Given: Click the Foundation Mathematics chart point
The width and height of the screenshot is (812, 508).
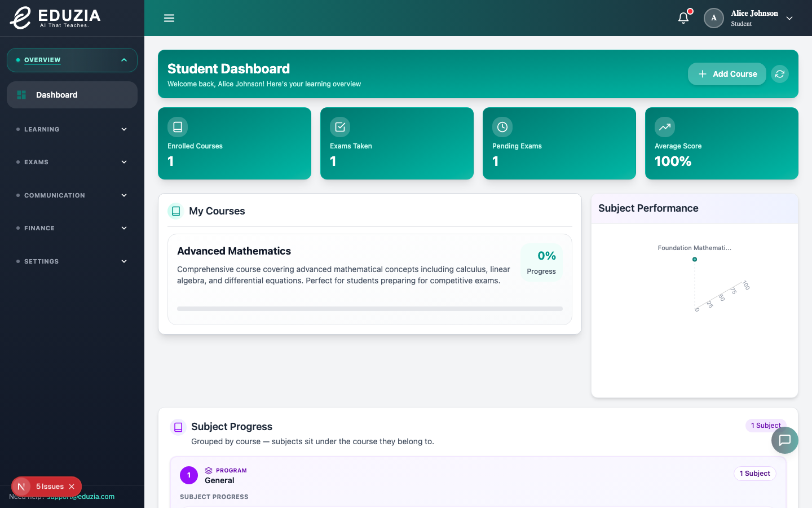Looking at the screenshot, I should pyautogui.click(x=695, y=260).
